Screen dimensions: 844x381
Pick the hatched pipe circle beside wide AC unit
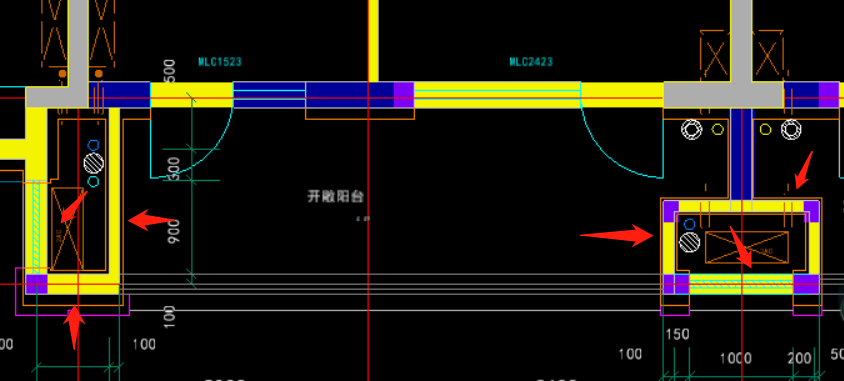(x=690, y=242)
